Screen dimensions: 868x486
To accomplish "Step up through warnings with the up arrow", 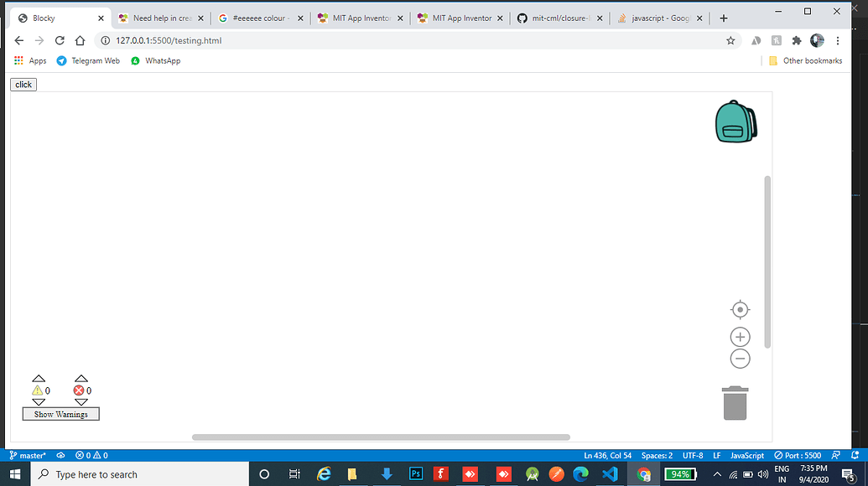I will (x=39, y=378).
